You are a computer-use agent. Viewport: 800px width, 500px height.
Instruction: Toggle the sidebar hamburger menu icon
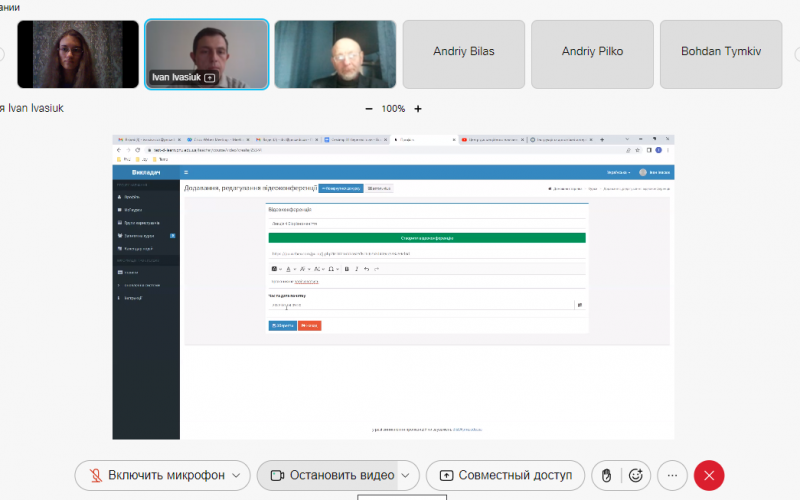pos(186,172)
